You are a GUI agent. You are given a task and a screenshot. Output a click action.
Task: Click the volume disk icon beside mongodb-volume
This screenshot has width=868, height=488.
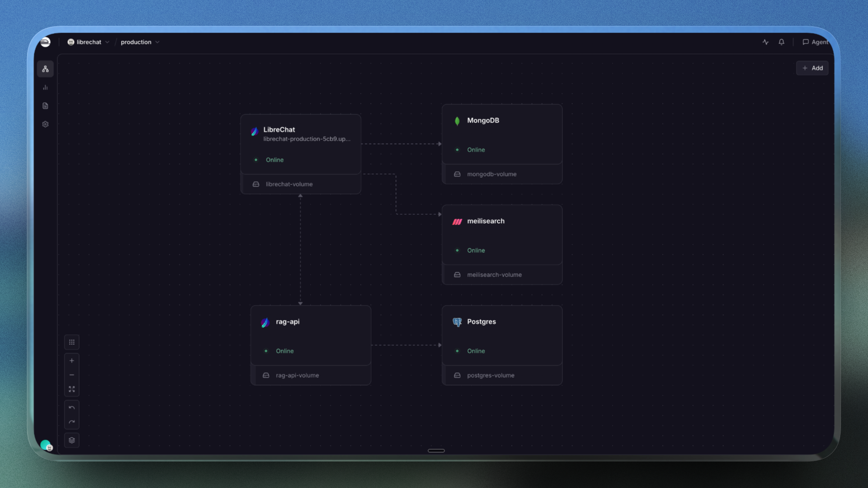pos(457,174)
